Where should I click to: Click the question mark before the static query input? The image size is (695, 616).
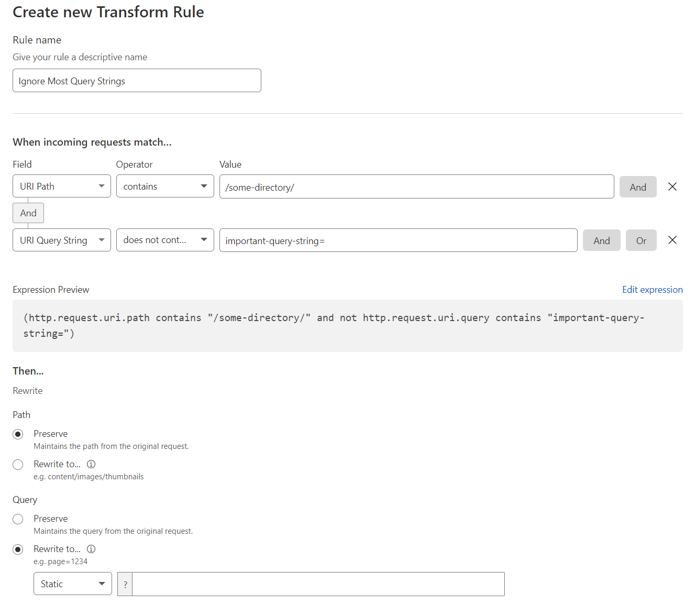pyautogui.click(x=125, y=584)
